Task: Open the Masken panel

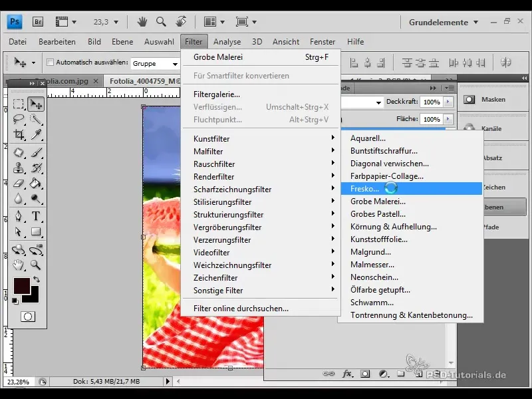Action: [x=493, y=100]
